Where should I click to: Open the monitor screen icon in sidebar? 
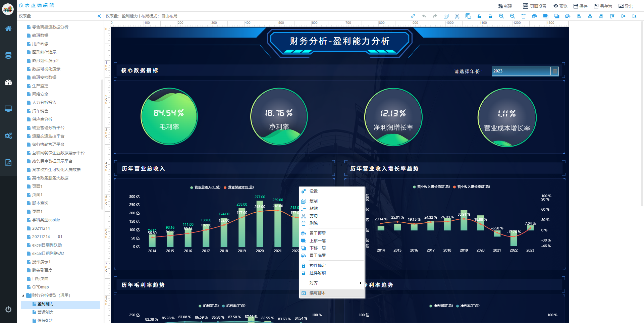click(x=8, y=109)
